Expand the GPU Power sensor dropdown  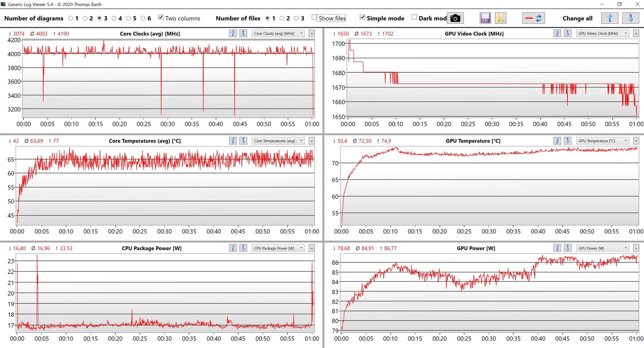pyautogui.click(x=602, y=248)
